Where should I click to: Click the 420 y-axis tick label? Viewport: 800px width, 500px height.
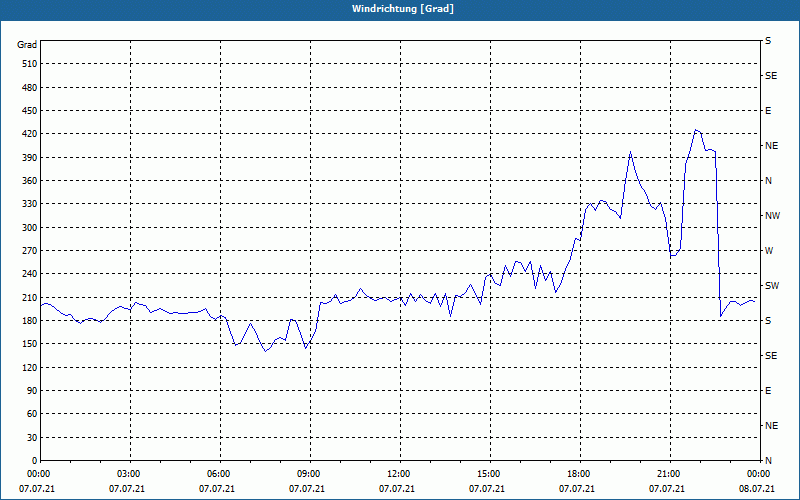coord(30,134)
